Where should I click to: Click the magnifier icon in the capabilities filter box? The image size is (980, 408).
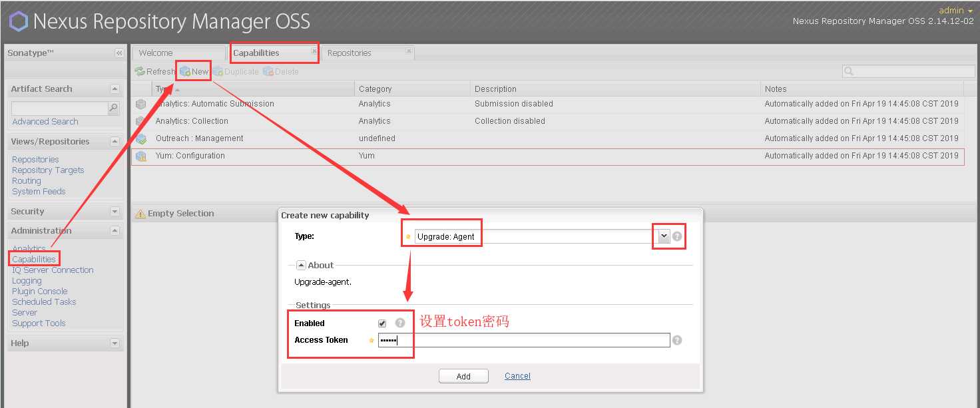point(849,71)
